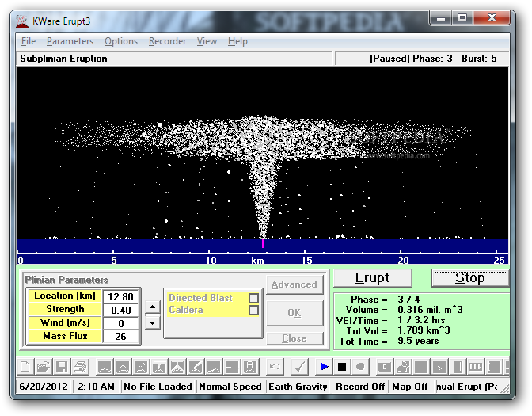Select the Mass Flux parameter label
This screenshot has width=532, height=416.
tap(65, 336)
